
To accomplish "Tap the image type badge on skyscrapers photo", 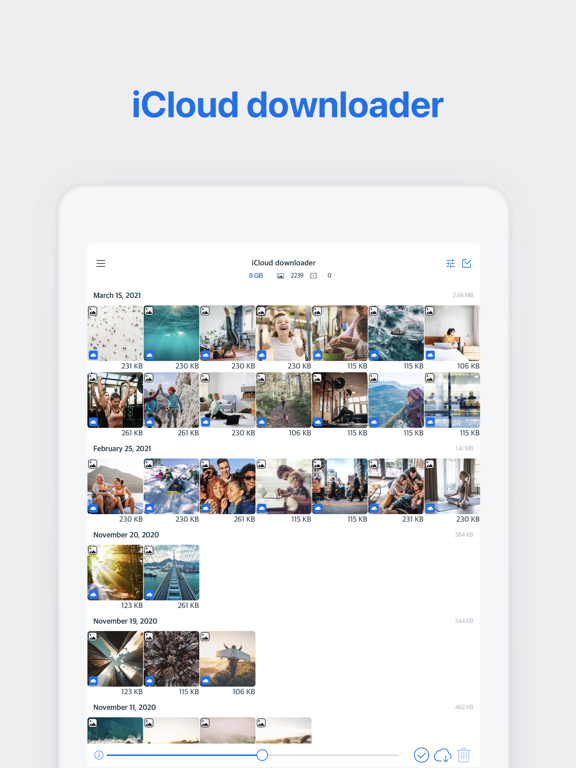I will [x=93, y=636].
